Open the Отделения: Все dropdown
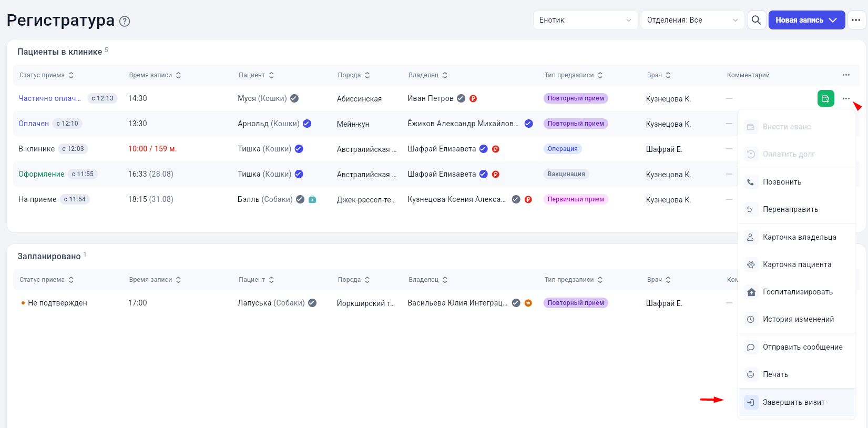 click(692, 20)
